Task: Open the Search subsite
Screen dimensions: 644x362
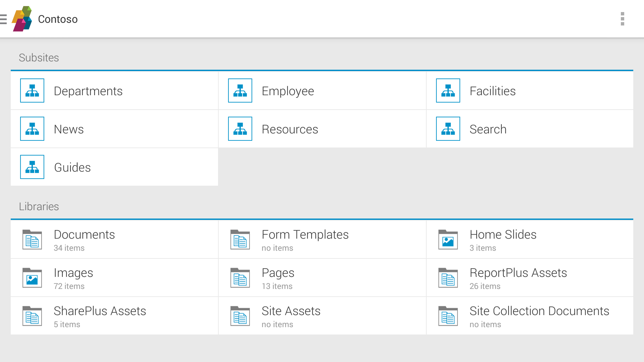Action: pyautogui.click(x=488, y=129)
